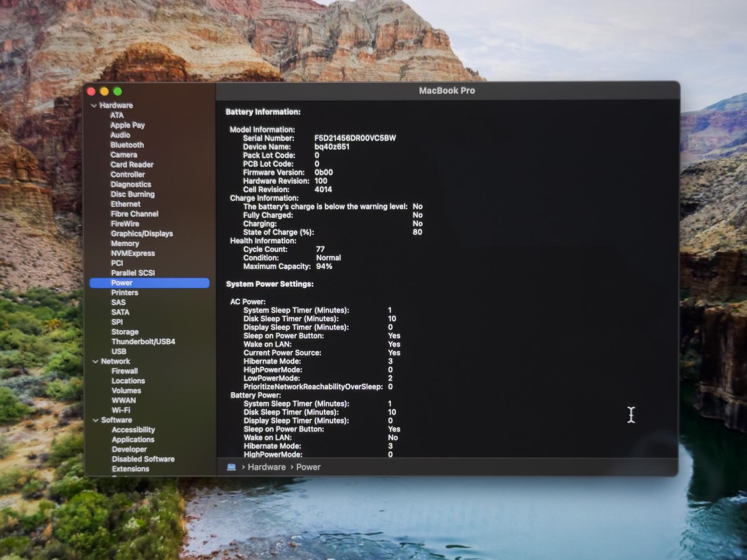This screenshot has width=747, height=560.
Task: Select Camera in the sidebar
Action: tap(124, 155)
